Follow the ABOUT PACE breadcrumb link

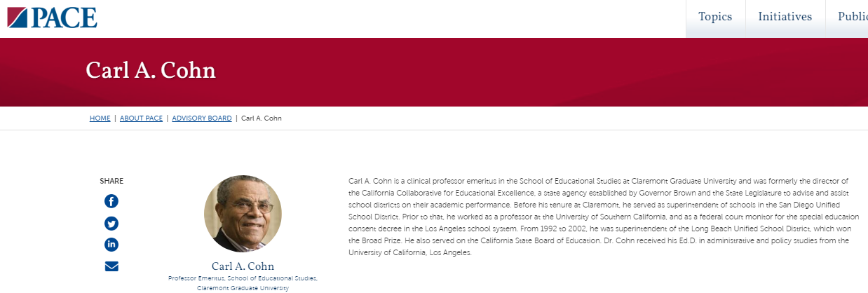[x=141, y=118]
